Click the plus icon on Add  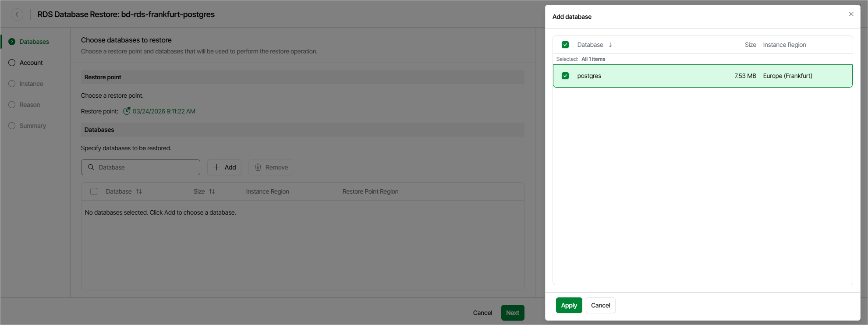click(x=216, y=167)
